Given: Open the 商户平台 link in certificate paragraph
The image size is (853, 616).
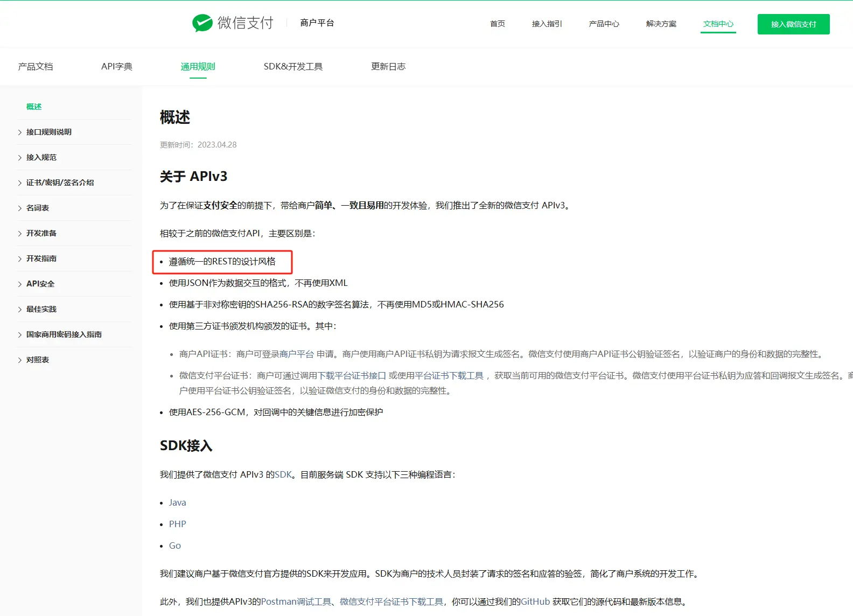Looking at the screenshot, I should 297,354.
